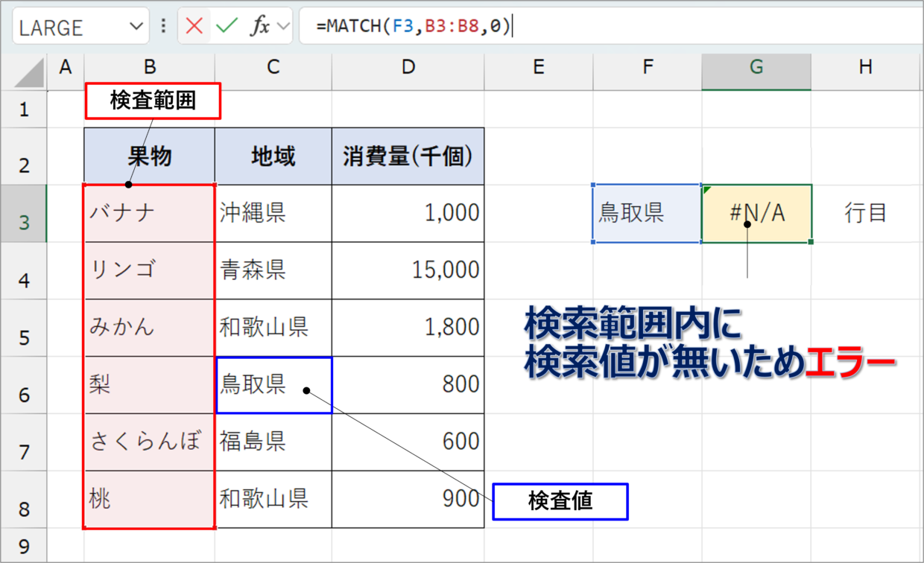This screenshot has width=924, height=563.
Task: Select the 600 consumption cell
Action: click(x=408, y=442)
